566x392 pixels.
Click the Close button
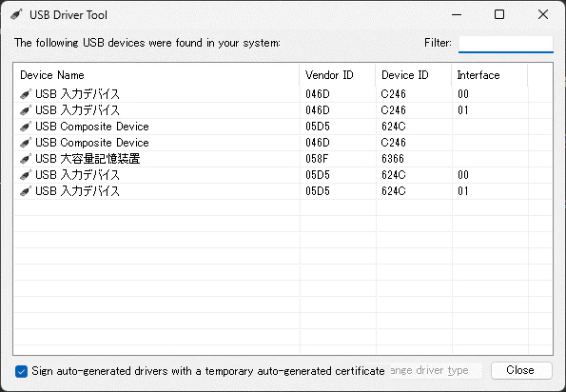coord(521,370)
